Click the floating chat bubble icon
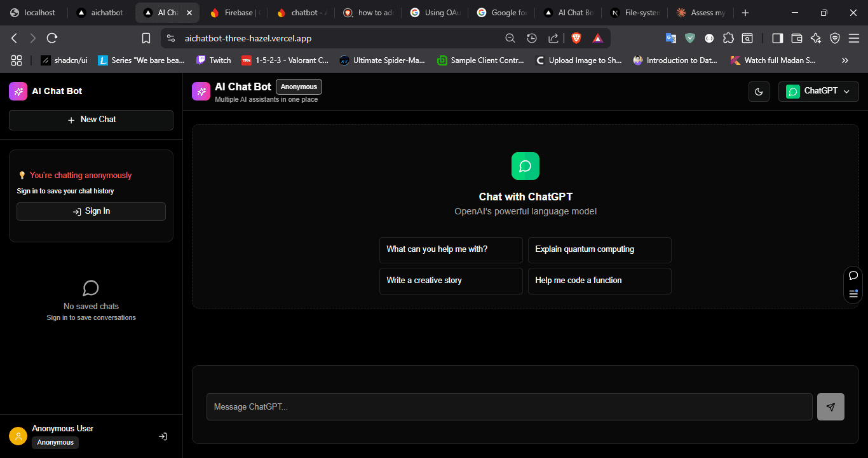The width and height of the screenshot is (868, 458). [x=853, y=275]
